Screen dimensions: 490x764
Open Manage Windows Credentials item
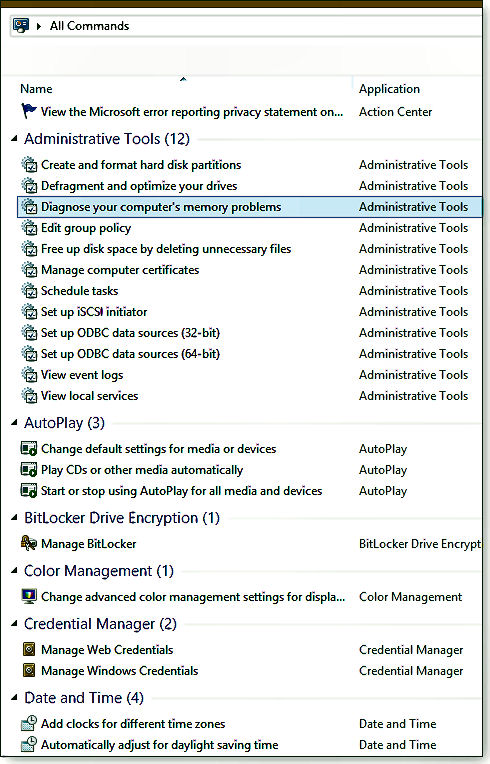pyautogui.click(x=119, y=670)
